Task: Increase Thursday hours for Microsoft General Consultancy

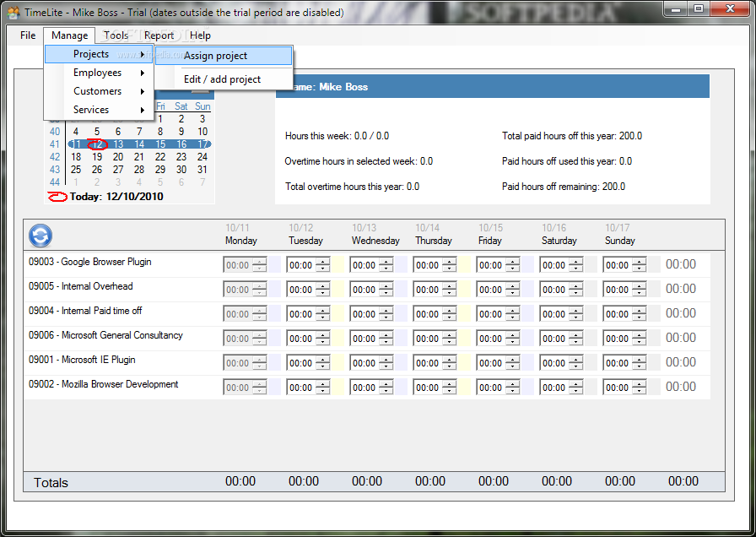Action: (x=449, y=335)
